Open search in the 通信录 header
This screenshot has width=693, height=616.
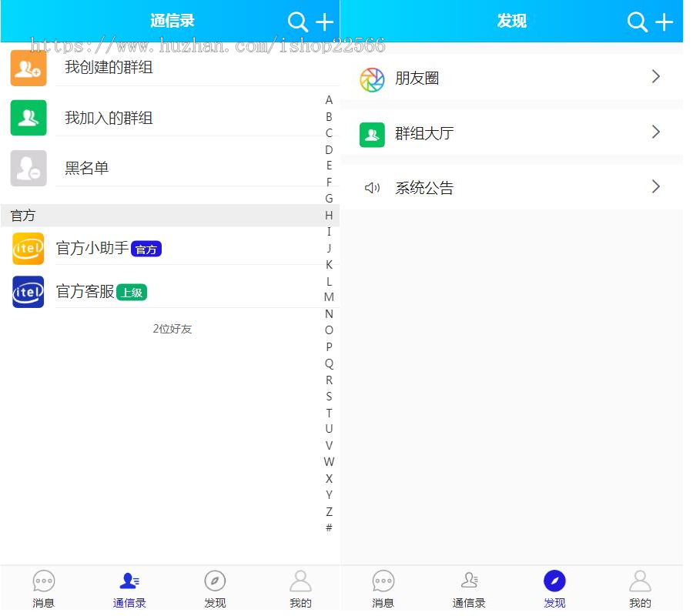pos(299,21)
